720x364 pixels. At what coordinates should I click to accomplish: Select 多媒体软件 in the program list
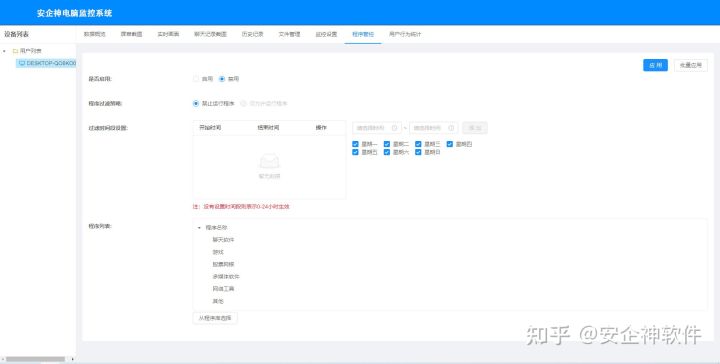(226, 277)
